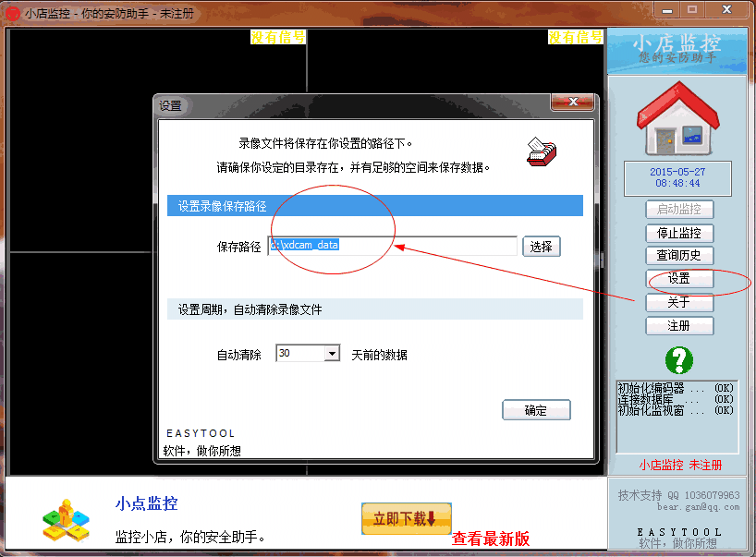Confirm settings with the 确定 button
This screenshot has width=756, height=557.
[x=536, y=409]
